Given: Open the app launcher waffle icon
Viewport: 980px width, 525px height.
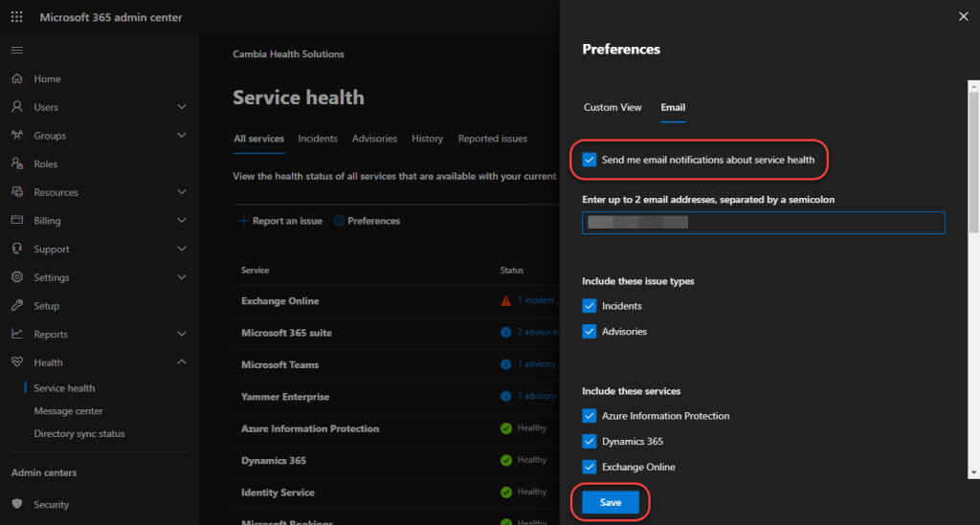Looking at the screenshot, I should (x=16, y=17).
